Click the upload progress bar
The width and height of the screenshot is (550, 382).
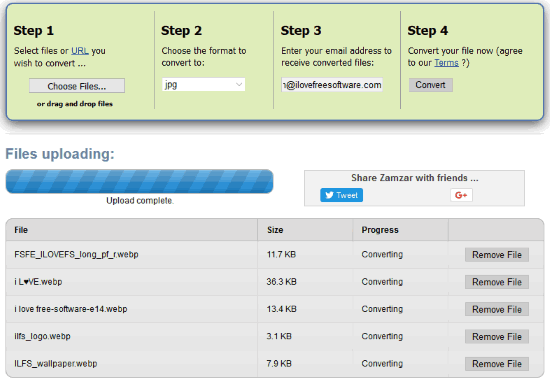coord(140,181)
